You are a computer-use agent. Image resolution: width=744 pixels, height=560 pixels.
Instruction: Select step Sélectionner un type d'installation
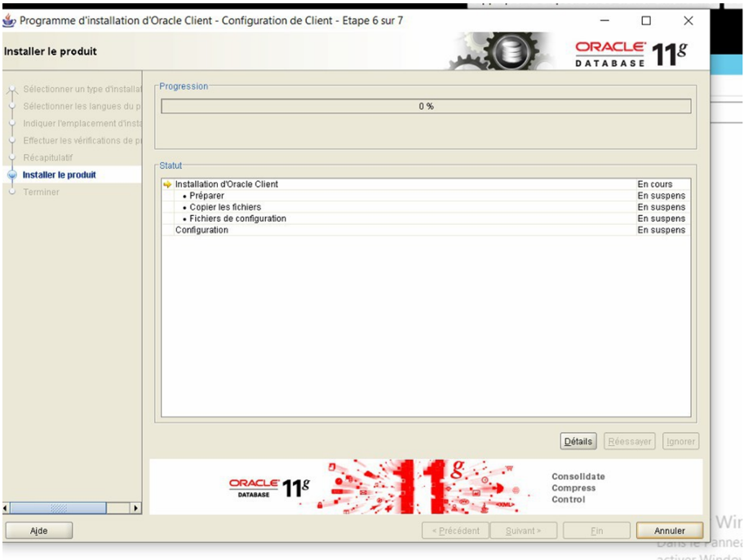point(82,89)
